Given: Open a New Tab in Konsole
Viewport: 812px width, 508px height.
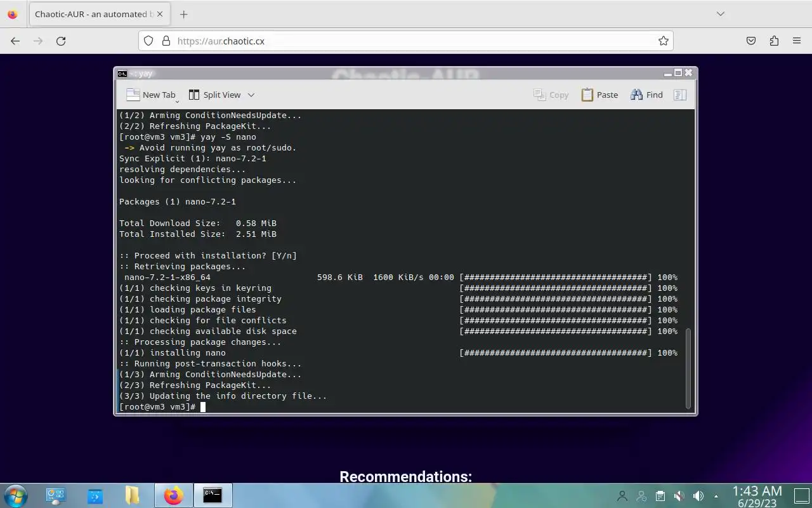Looking at the screenshot, I should click(x=150, y=95).
